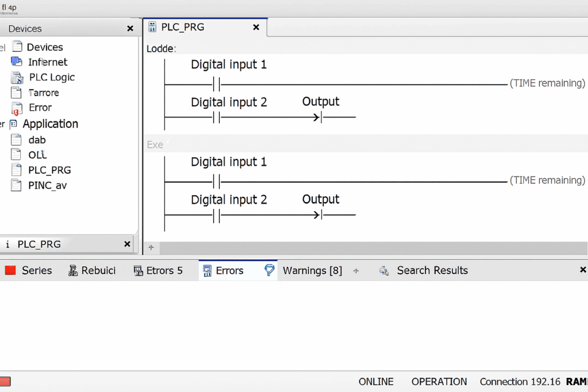Click the ONLINE status text
Screen dimensions: 588x392
tap(376, 382)
